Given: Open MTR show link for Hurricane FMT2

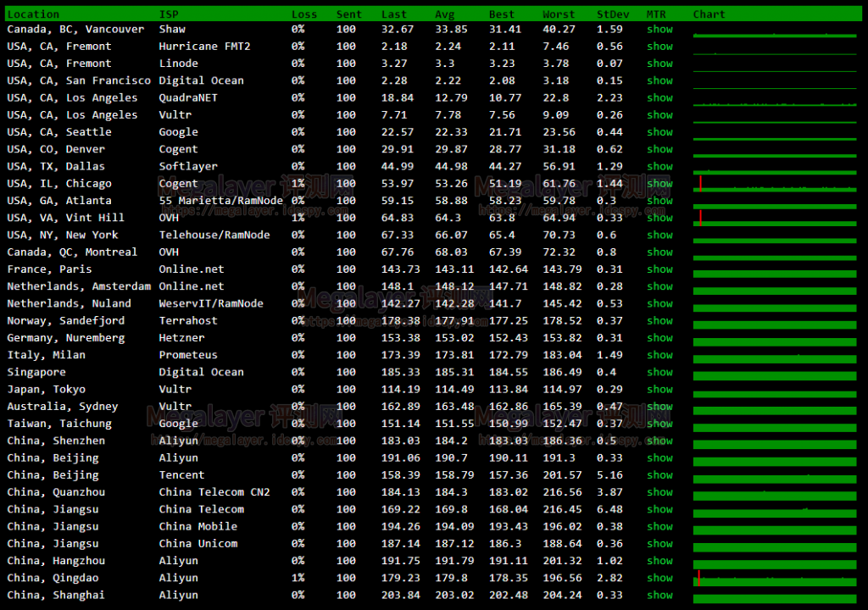Looking at the screenshot, I should point(659,47).
